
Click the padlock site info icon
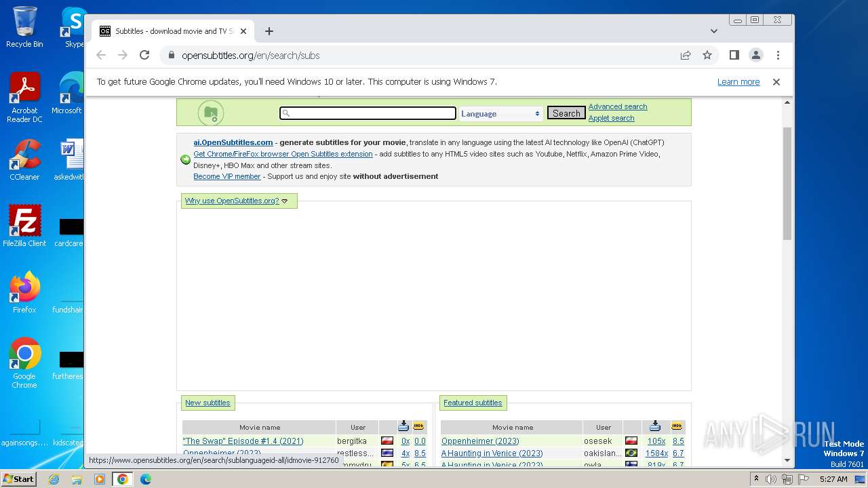click(x=171, y=55)
